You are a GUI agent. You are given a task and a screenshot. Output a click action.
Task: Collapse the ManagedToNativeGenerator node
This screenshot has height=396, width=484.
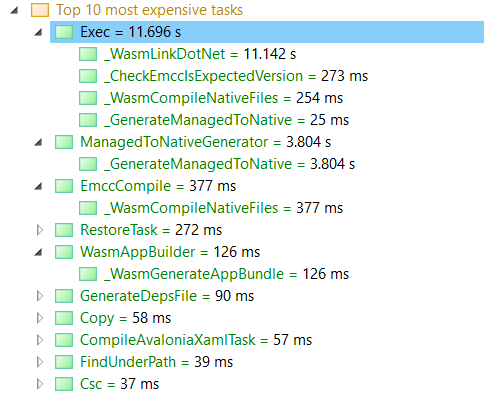(x=39, y=143)
